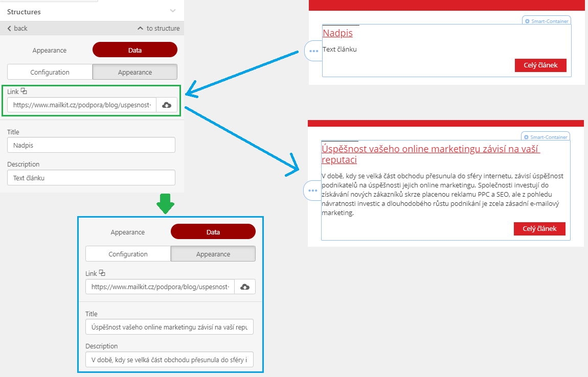588x377 pixels.
Task: Edit Link URL field in upper panel
Action: (82, 105)
